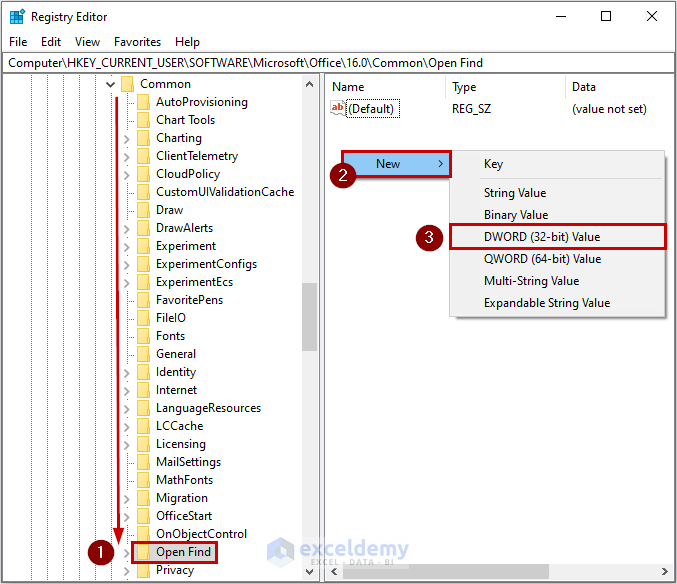Click the horizontal scrollbar right arrow
The width and height of the screenshot is (677, 584).
664,571
